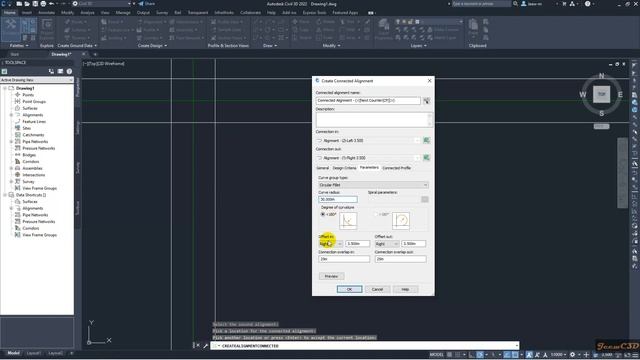The width and height of the screenshot is (640, 360).
Task: Click the Help button in the dialog
Action: 405,289
